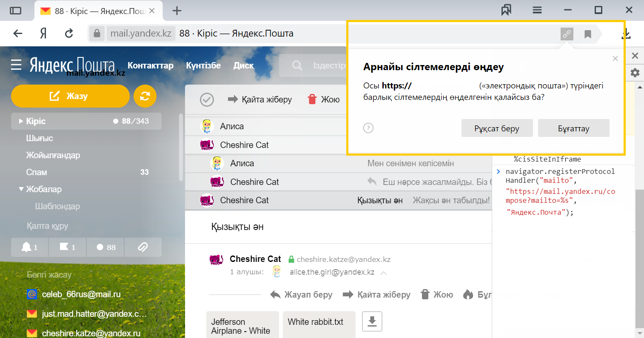Bookmark the page with the bookmark icon
Viewport: 644px width, 338px height.
(588, 34)
